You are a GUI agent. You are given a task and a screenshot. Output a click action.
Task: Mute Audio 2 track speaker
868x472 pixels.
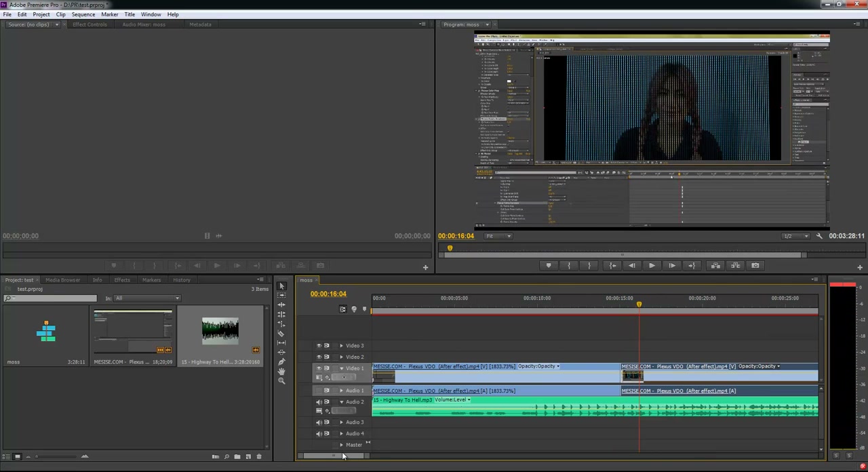point(319,402)
